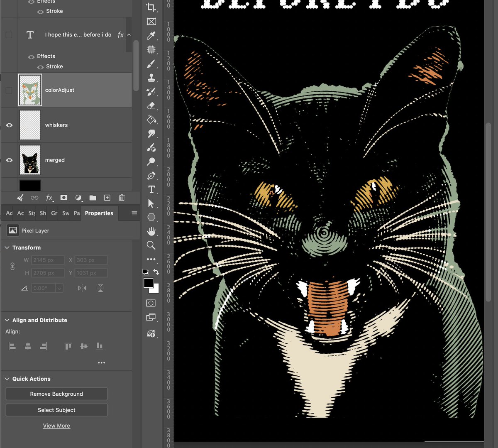Add a layer mask
Screen dimensions: 498x448
(x=63, y=198)
